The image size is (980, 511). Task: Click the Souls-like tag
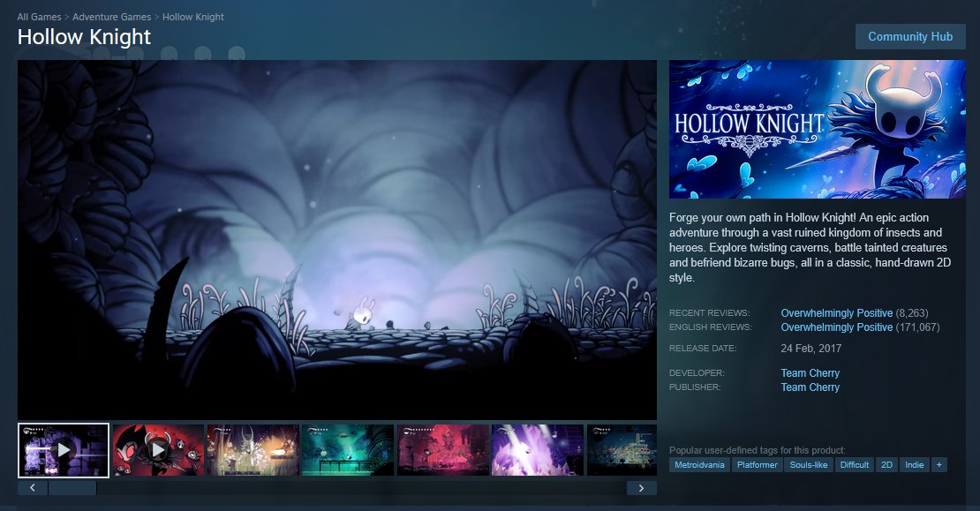click(x=809, y=465)
